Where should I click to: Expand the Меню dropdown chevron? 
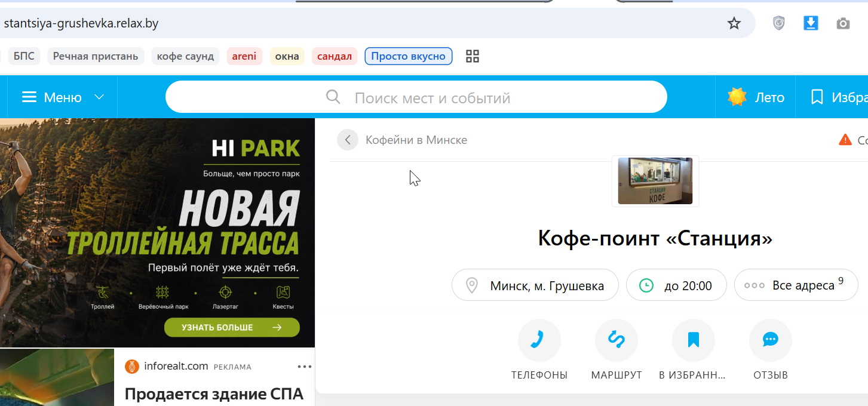point(100,97)
